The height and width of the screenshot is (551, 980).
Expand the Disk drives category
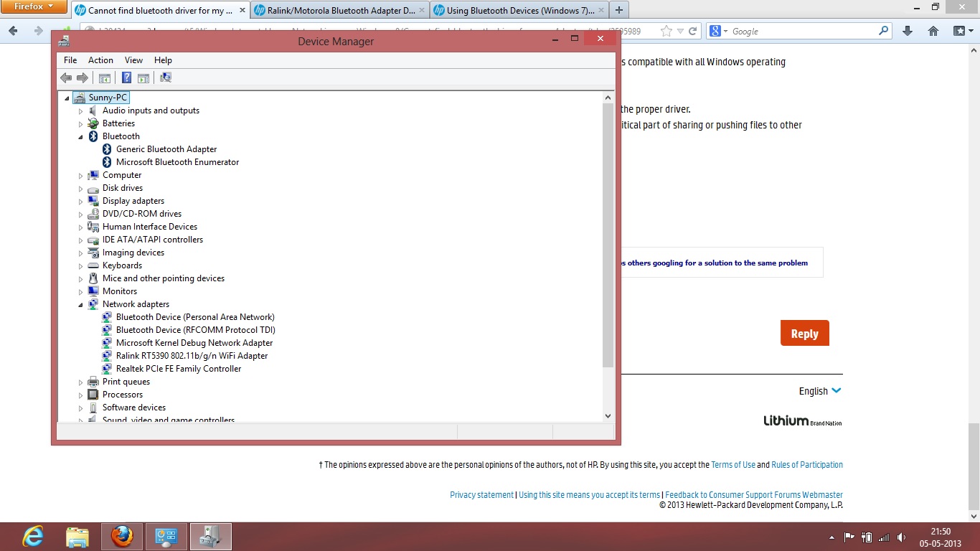click(x=81, y=188)
